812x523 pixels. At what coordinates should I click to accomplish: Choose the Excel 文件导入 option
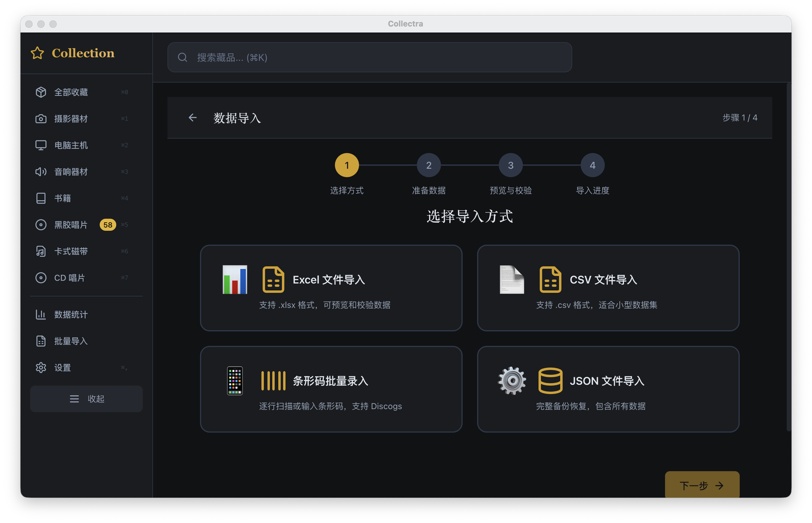(331, 288)
